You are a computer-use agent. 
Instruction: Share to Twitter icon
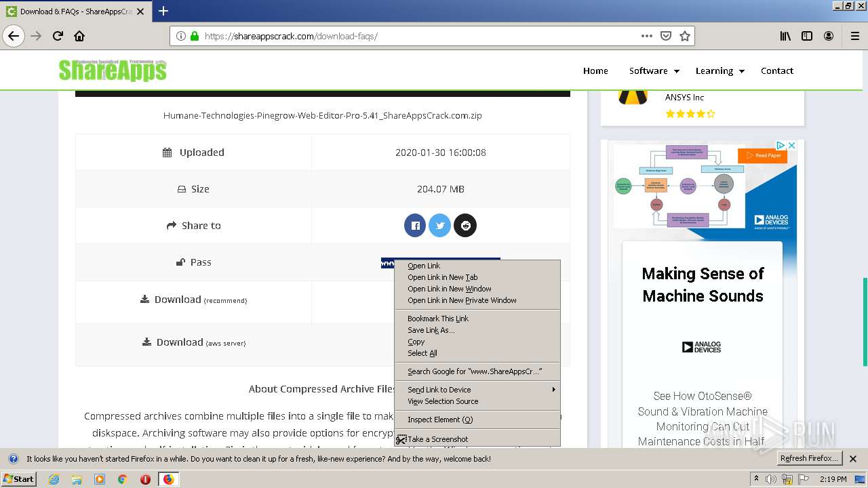440,226
